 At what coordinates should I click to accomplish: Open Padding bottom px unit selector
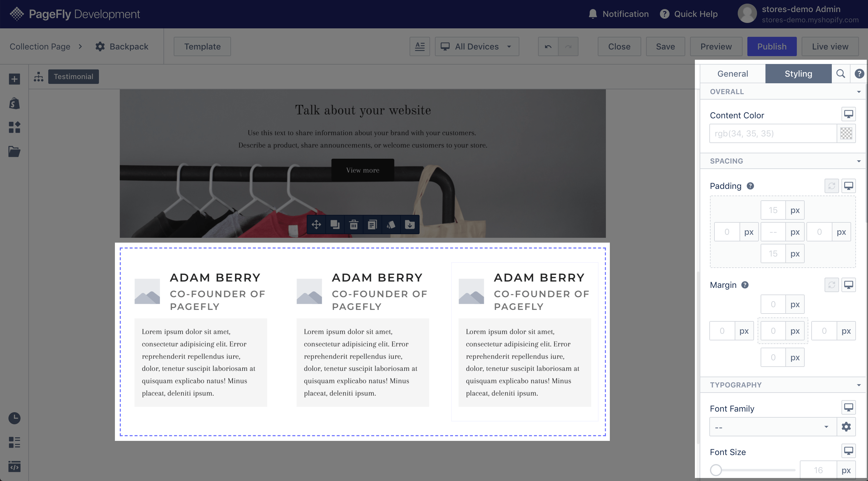tap(795, 253)
